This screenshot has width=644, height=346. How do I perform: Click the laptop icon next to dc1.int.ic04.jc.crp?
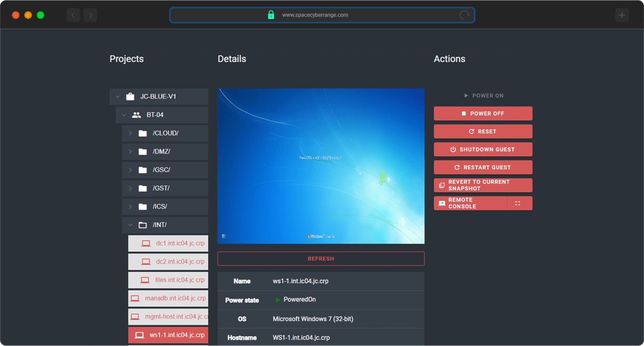coord(146,243)
